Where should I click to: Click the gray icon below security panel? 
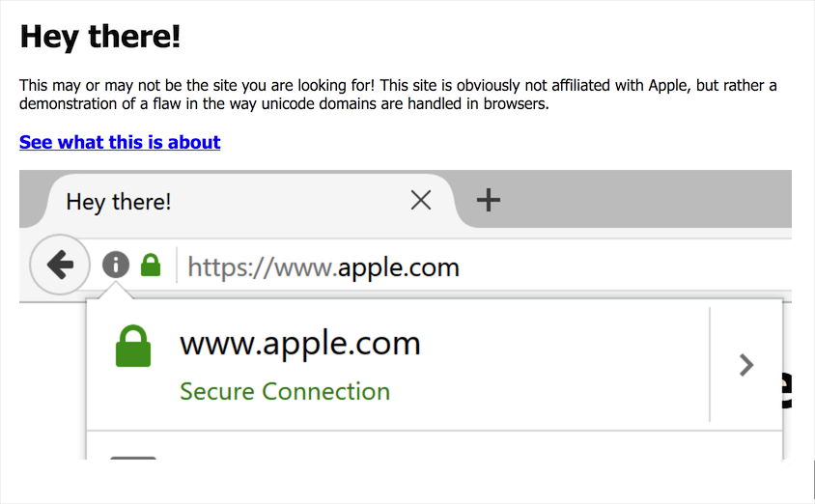click(x=133, y=458)
